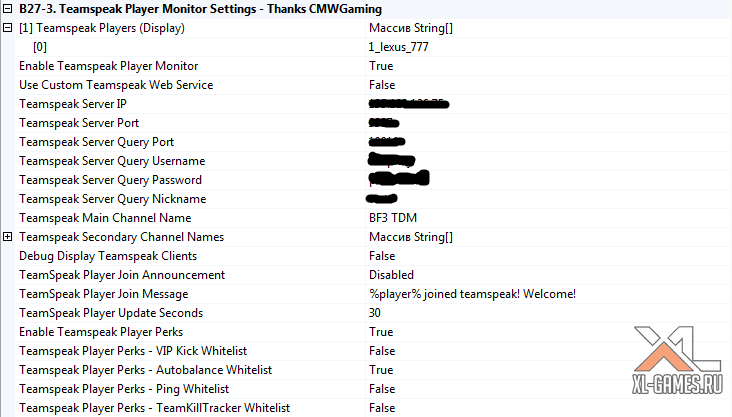Expand Teamspeak Secondary Channel Names array
Screen dimensions: 732x417
coord(7,237)
